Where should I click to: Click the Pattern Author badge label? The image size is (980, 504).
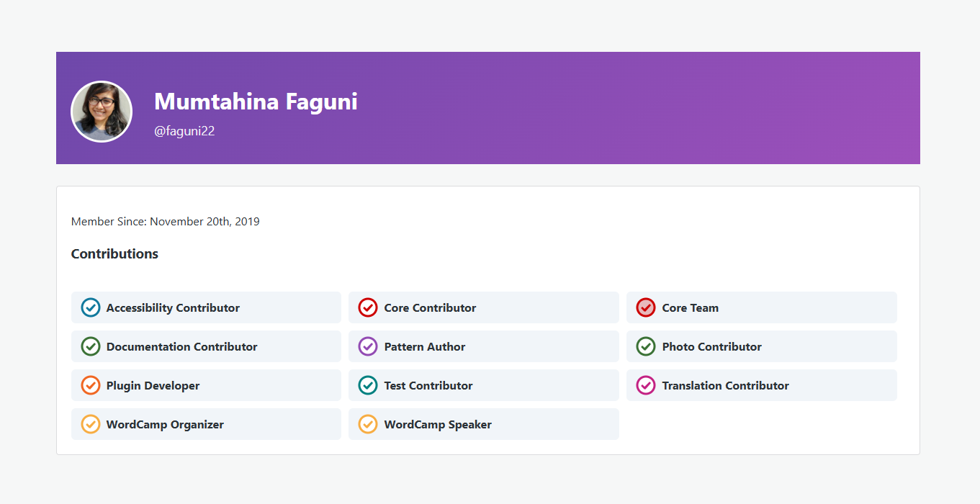[424, 347]
